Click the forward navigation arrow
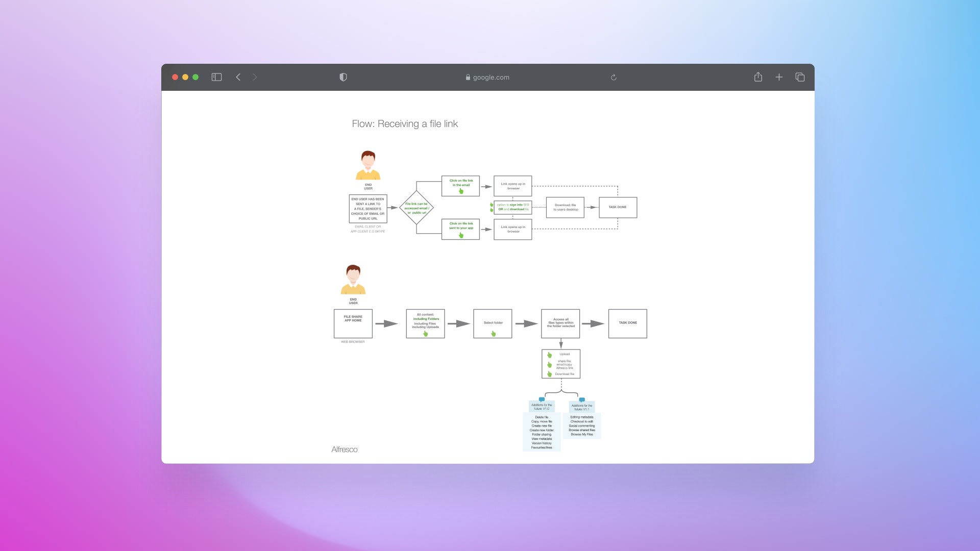 click(255, 77)
